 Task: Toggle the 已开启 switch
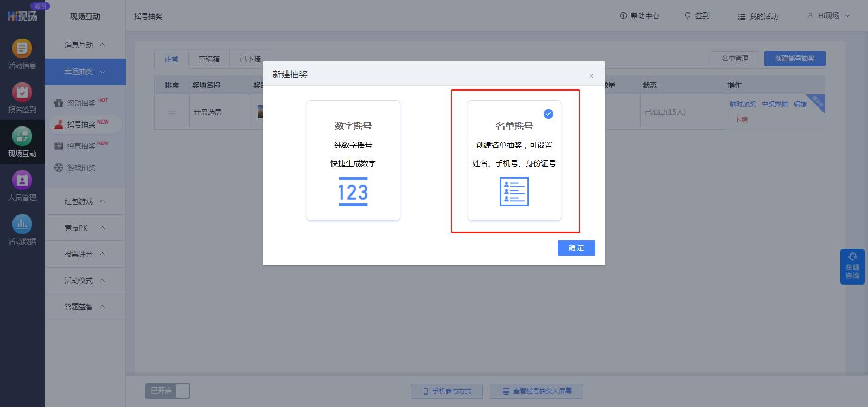[168, 391]
